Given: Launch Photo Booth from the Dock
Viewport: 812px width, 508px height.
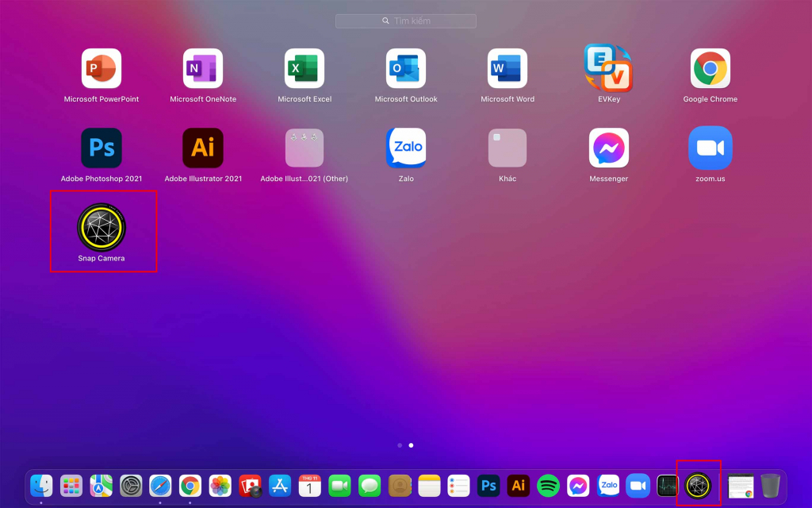Looking at the screenshot, I should click(250, 487).
